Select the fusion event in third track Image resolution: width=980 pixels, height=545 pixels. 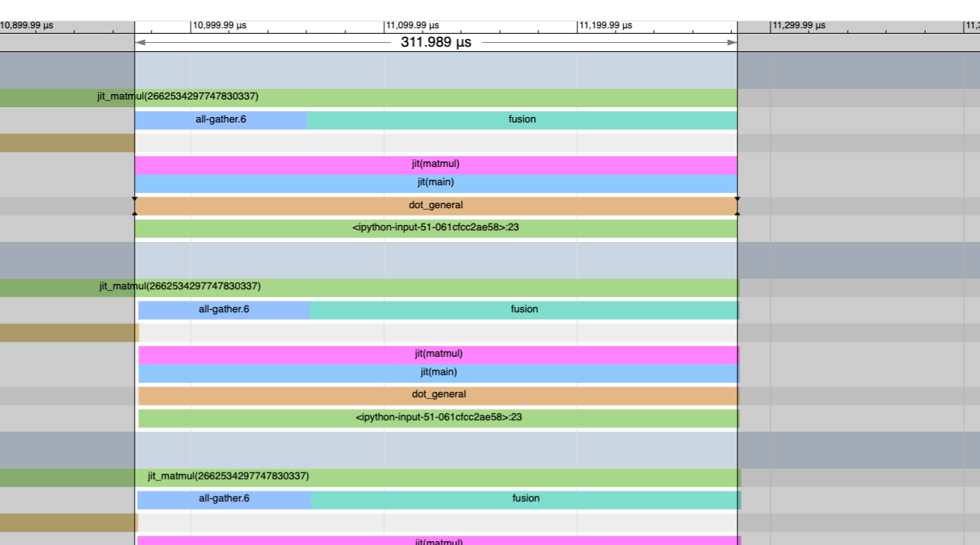coord(526,499)
